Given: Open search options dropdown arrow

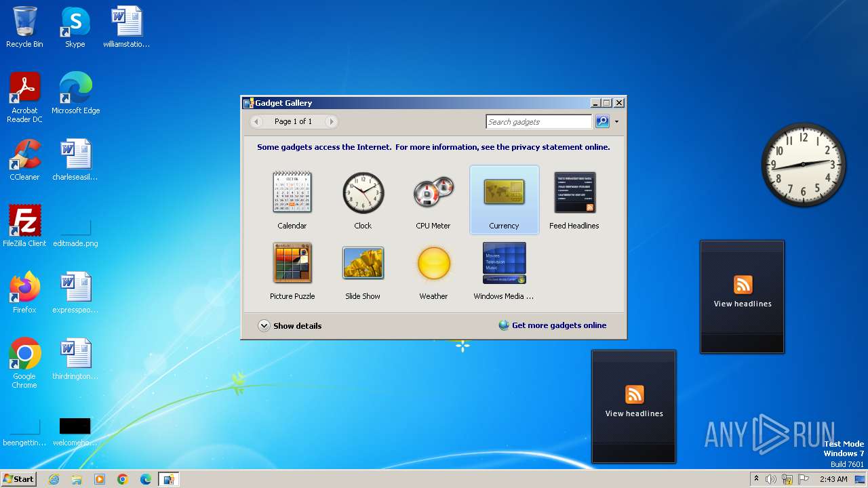Looking at the screenshot, I should (616, 122).
